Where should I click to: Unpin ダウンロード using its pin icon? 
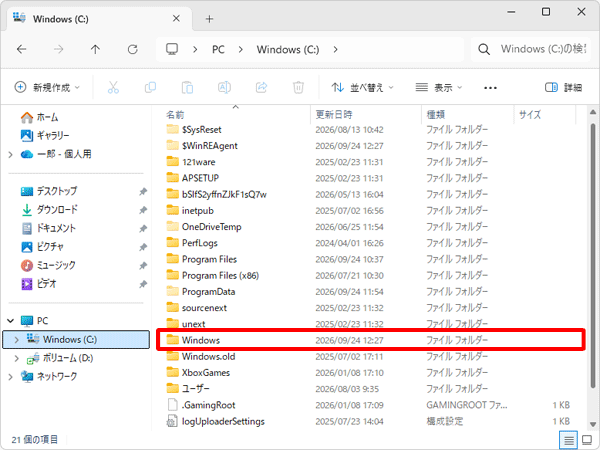[x=143, y=210]
